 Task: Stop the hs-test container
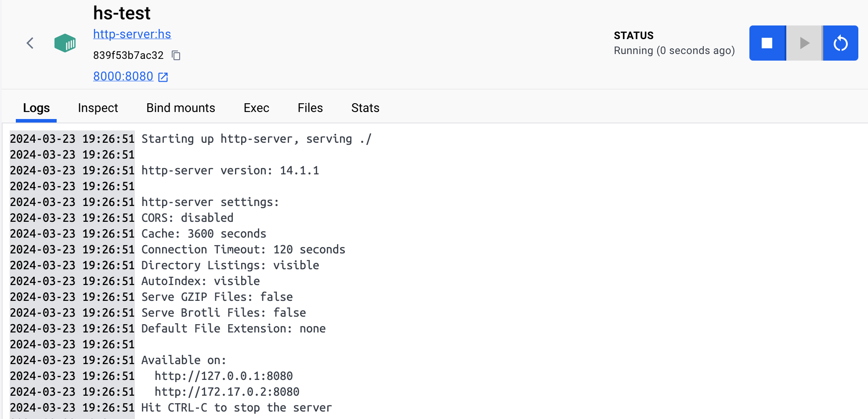(767, 43)
